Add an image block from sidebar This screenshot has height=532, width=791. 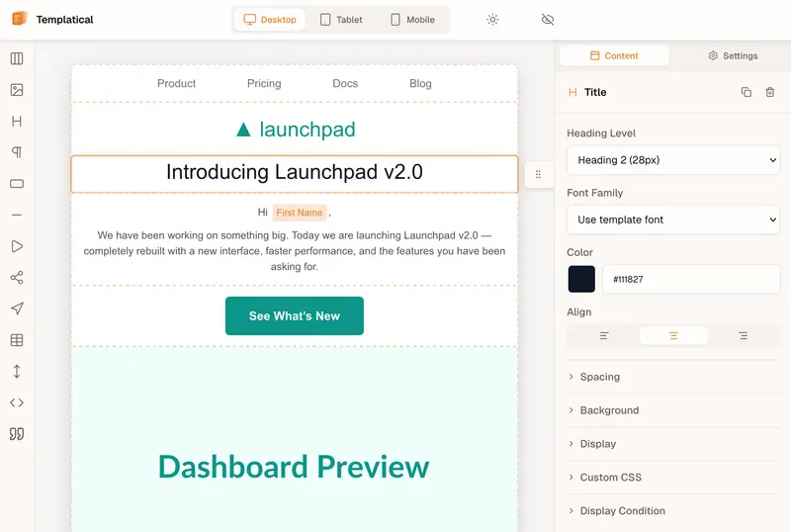pos(17,90)
